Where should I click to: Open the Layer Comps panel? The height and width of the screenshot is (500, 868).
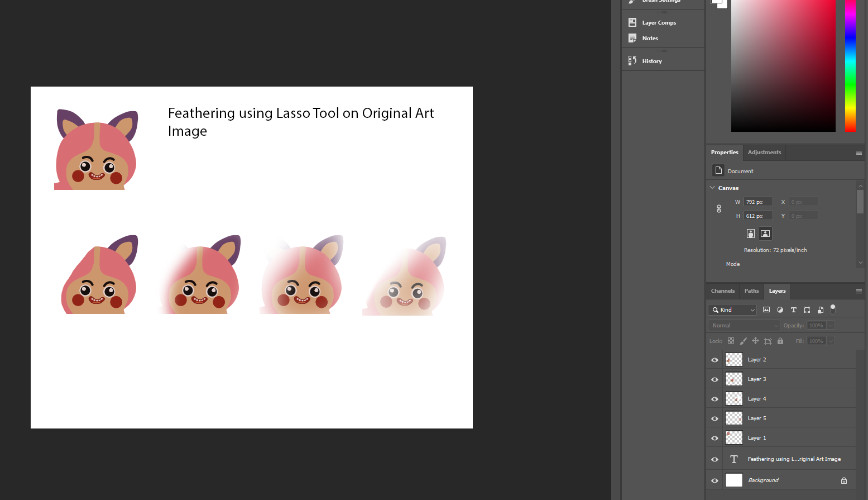[659, 22]
